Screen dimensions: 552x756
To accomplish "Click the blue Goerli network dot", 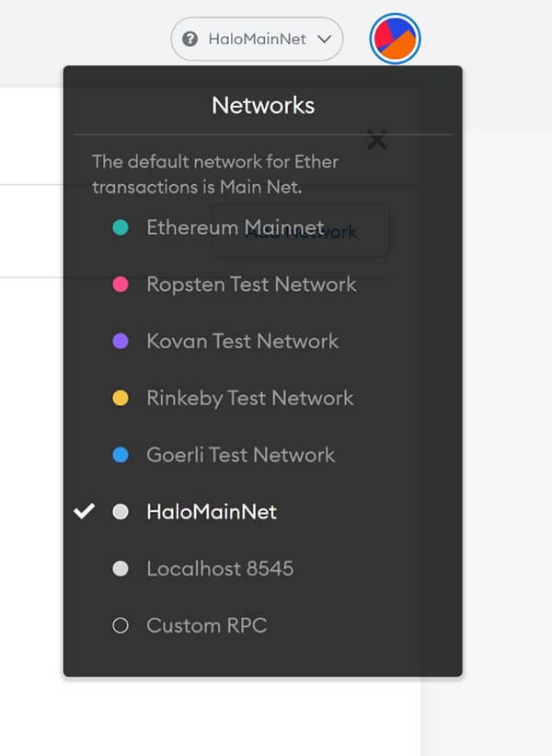I will tap(121, 455).
